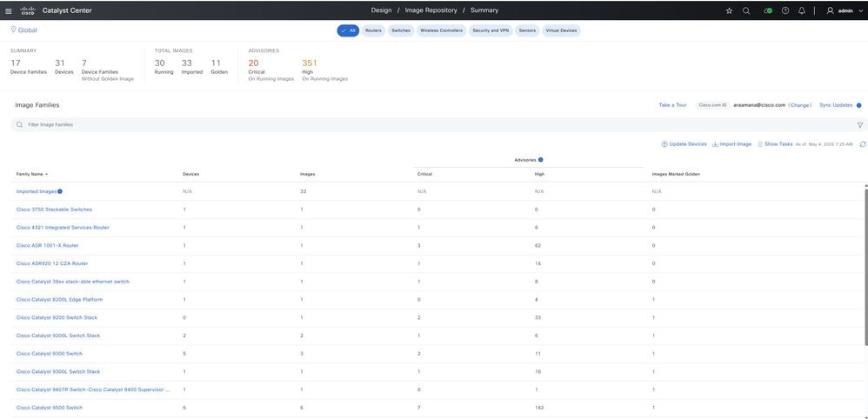Click the 142 High value for Catalyst 9500
Image resolution: width=868 pixels, height=419 pixels.
539,408
